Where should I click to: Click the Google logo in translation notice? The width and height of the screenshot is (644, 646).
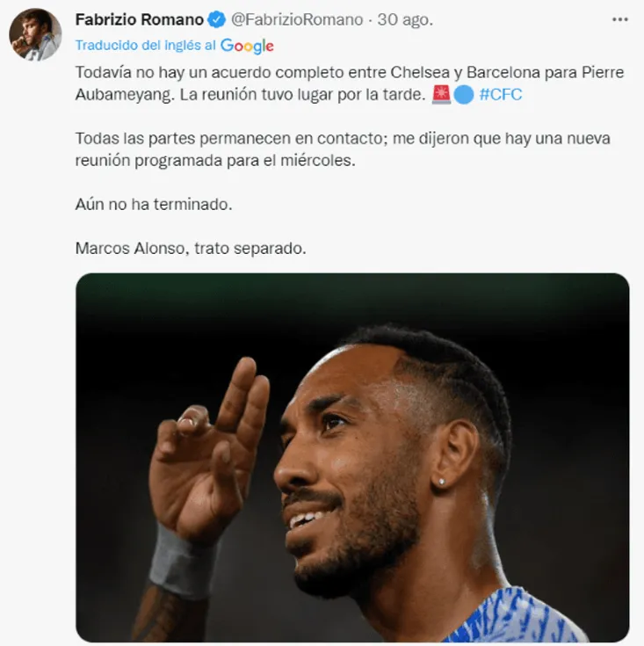[247, 46]
